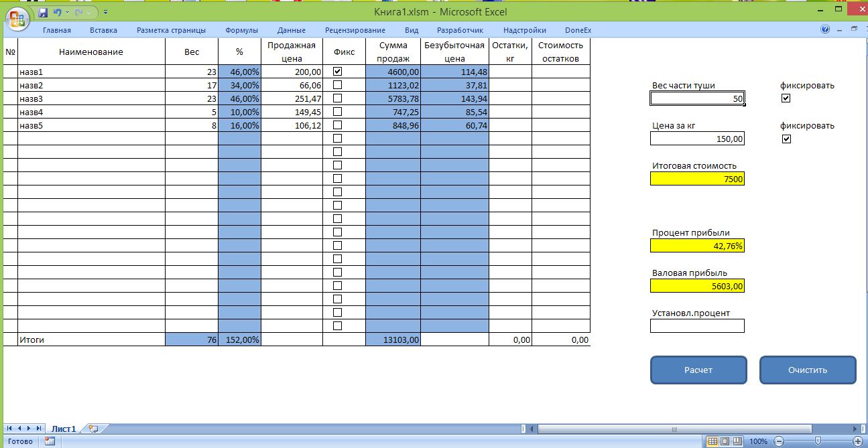
Task: Go to next sheet navigation arrow
Action: pos(29,428)
